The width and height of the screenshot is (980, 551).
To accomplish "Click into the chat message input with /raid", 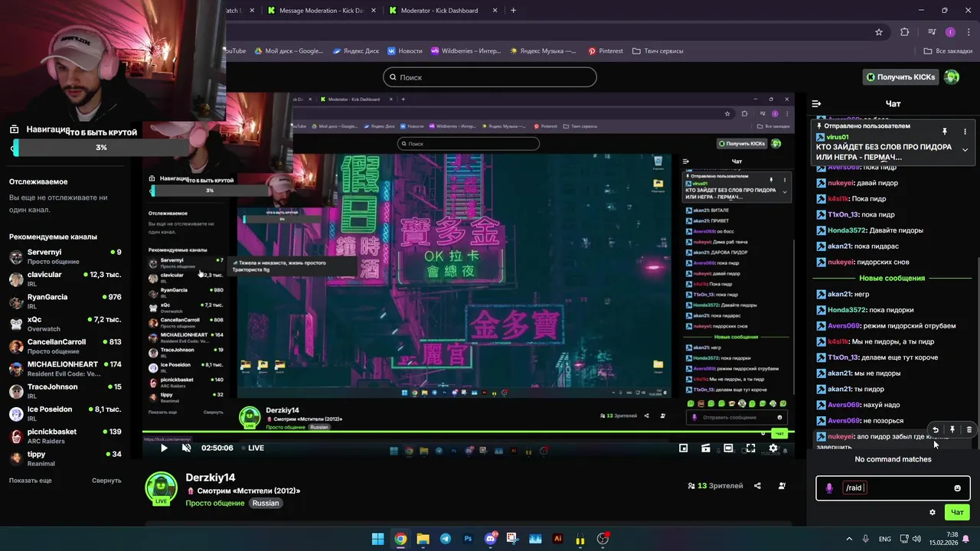I will click(893, 488).
